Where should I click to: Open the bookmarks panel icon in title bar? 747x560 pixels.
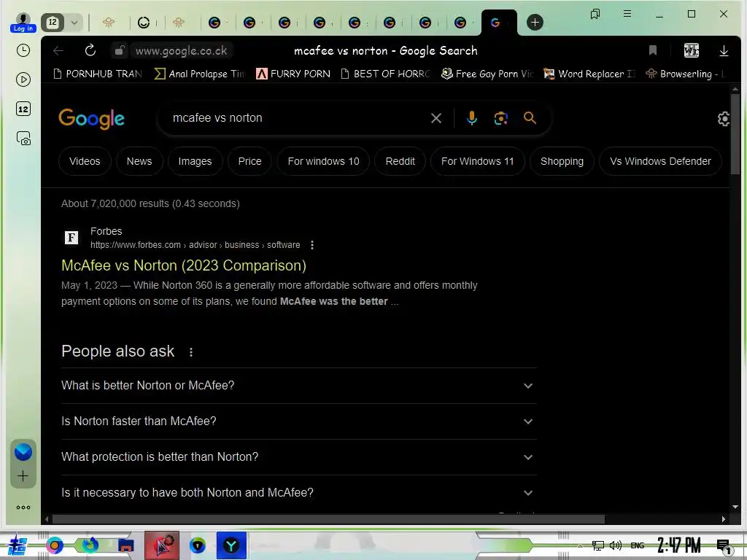[595, 14]
